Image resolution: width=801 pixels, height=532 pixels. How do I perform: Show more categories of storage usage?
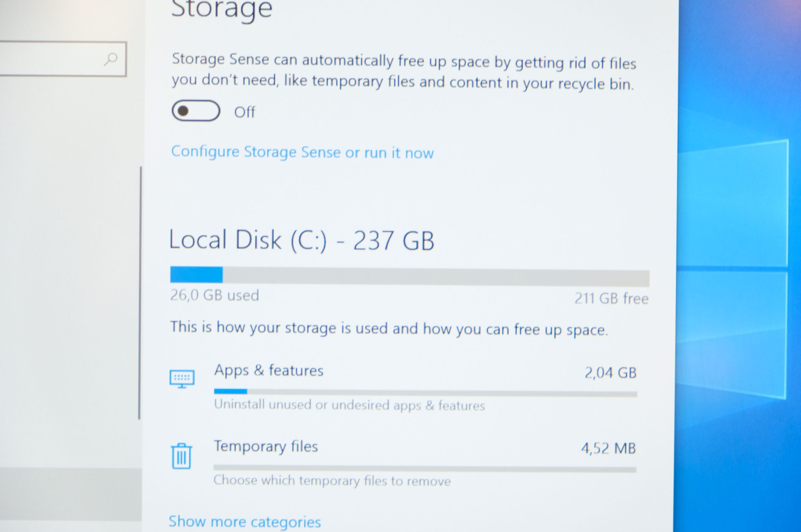(244, 521)
